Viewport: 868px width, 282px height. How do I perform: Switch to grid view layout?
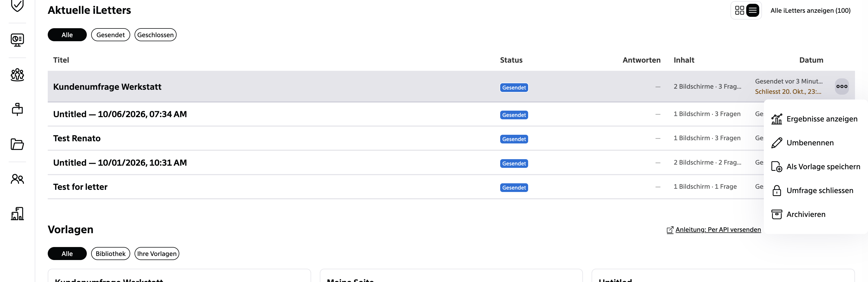pos(740,11)
